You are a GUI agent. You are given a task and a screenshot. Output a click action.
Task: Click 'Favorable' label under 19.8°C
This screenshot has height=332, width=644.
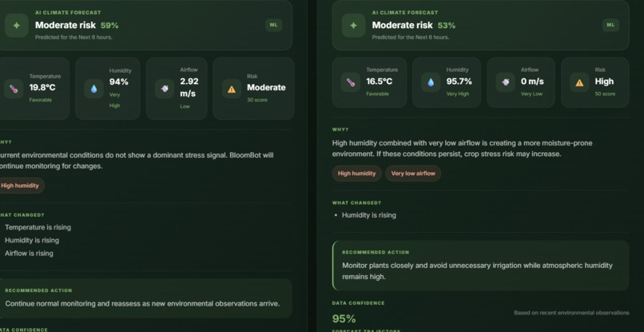40,100
